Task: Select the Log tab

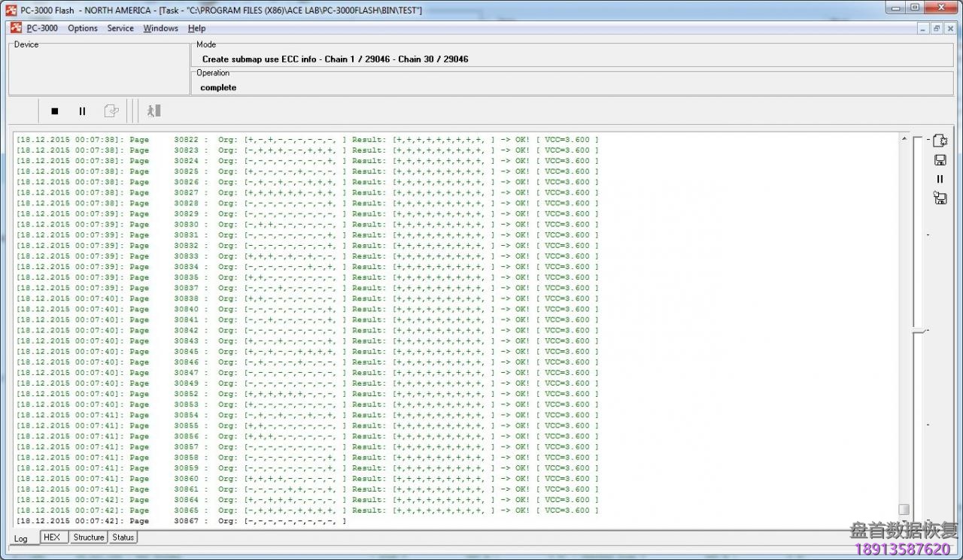Action: [21, 538]
